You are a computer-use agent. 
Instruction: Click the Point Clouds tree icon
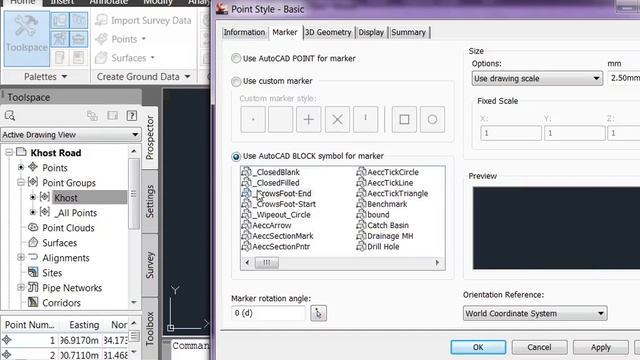[33, 227]
